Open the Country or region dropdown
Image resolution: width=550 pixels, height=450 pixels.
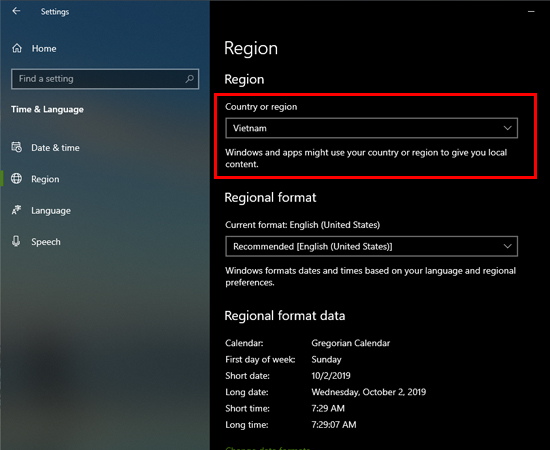click(371, 128)
